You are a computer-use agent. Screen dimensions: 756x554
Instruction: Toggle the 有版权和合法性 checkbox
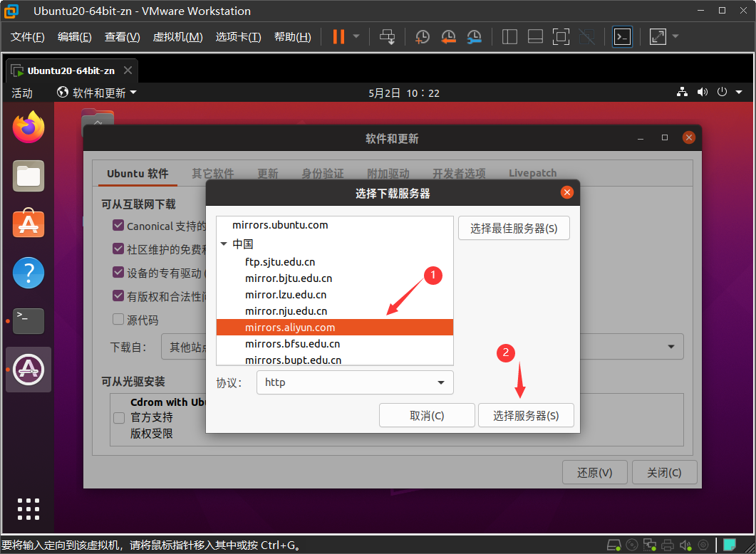tap(118, 296)
